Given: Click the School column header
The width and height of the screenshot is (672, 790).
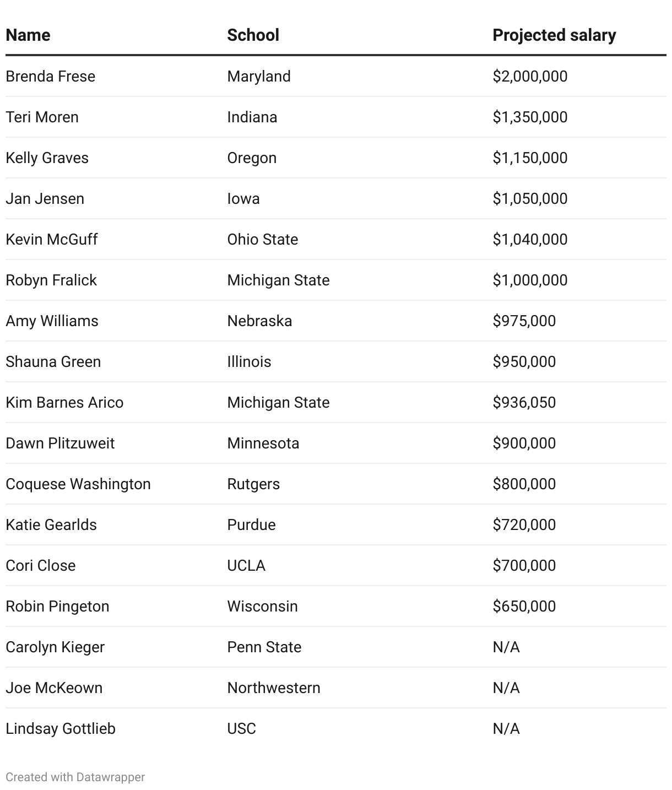Looking at the screenshot, I should pyautogui.click(x=253, y=35).
